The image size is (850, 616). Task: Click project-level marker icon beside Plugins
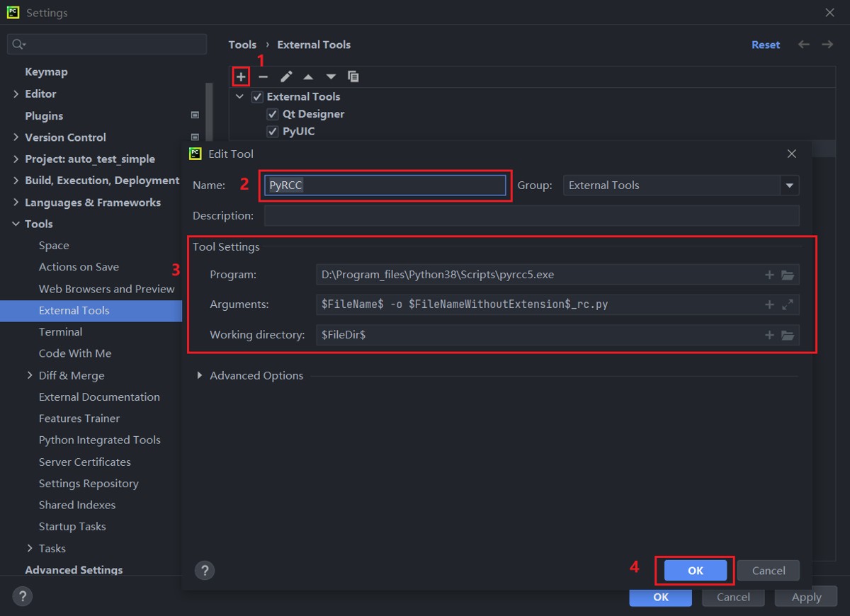click(195, 115)
